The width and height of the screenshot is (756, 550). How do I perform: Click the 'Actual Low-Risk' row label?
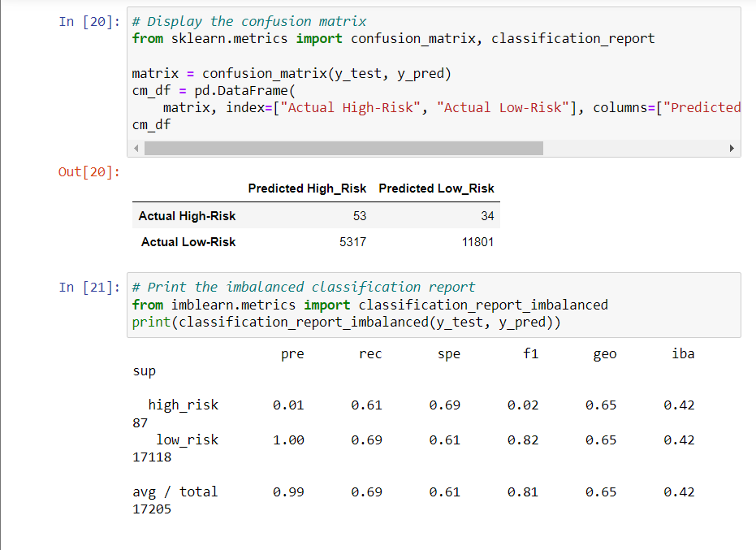point(188,242)
